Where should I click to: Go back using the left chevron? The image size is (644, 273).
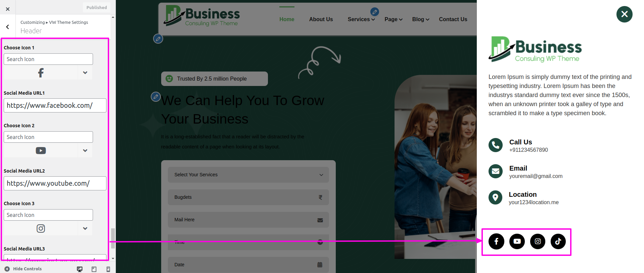click(8, 27)
